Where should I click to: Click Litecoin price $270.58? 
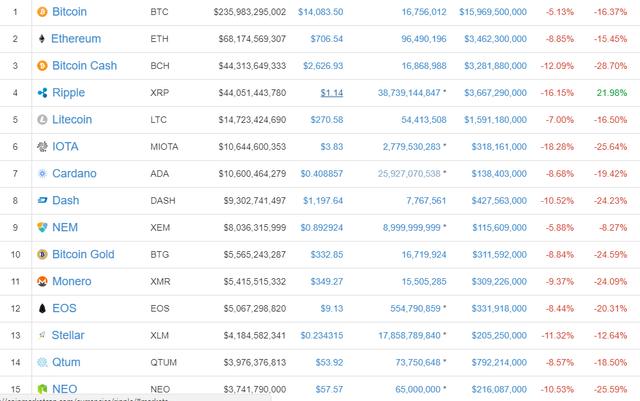pyautogui.click(x=327, y=120)
